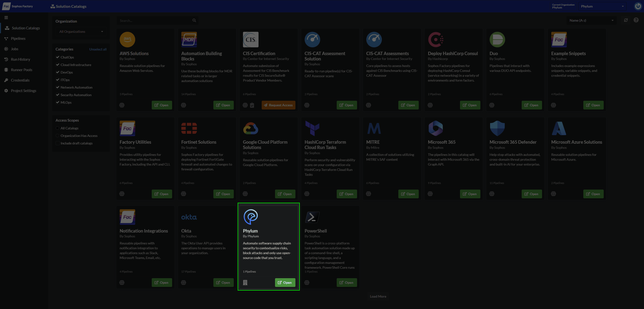
Task: Click Load More catalogs
Action: coord(378,297)
